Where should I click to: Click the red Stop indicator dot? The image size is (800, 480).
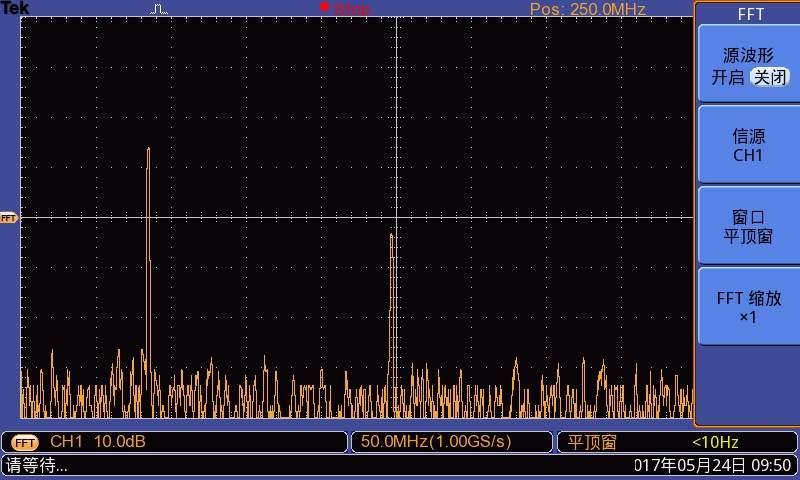[x=324, y=7]
